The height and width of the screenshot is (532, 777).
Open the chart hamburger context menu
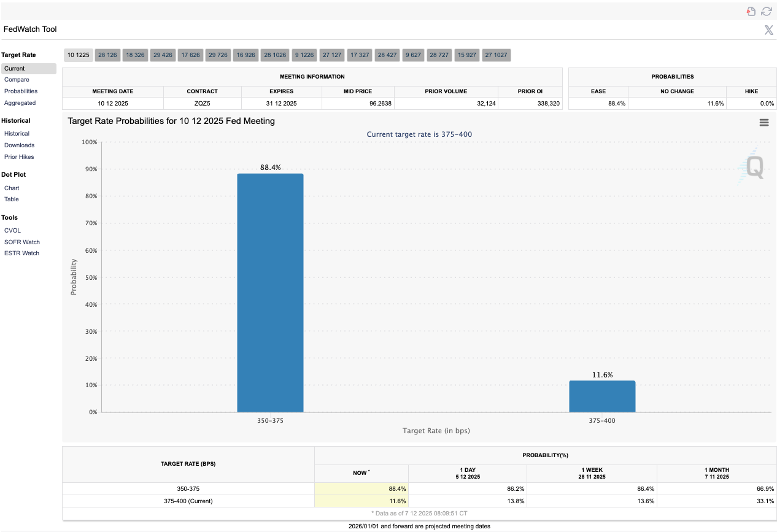click(x=764, y=122)
